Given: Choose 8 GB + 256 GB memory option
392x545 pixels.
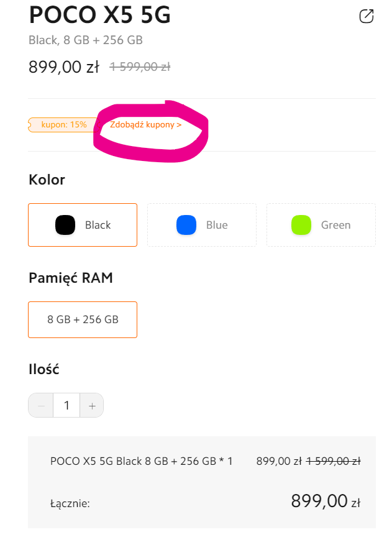Looking at the screenshot, I should (83, 319).
